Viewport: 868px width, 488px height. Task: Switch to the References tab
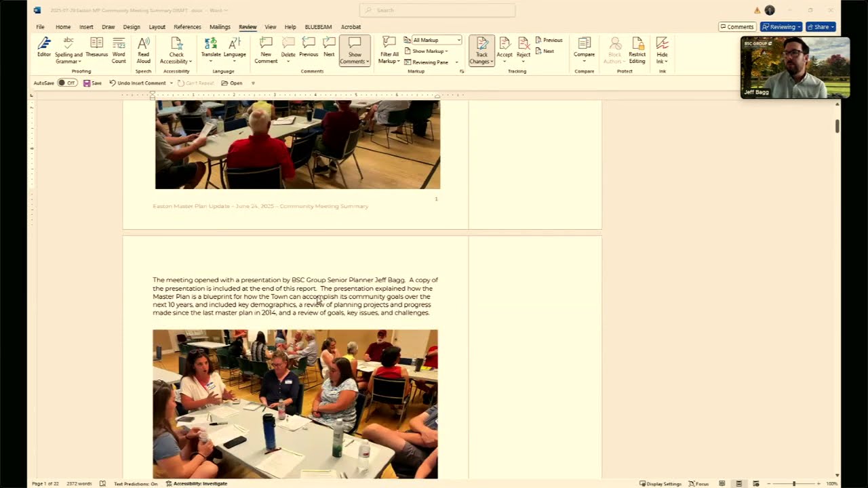point(187,27)
